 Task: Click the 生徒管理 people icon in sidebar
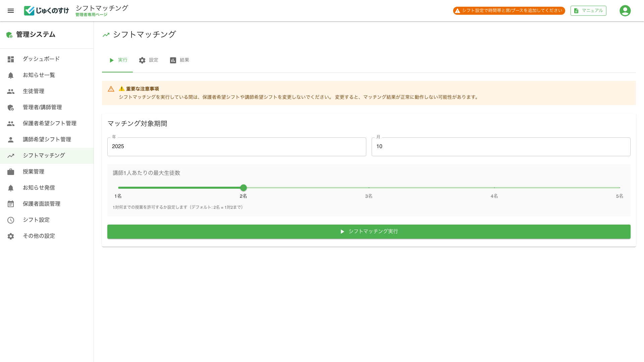(11, 91)
